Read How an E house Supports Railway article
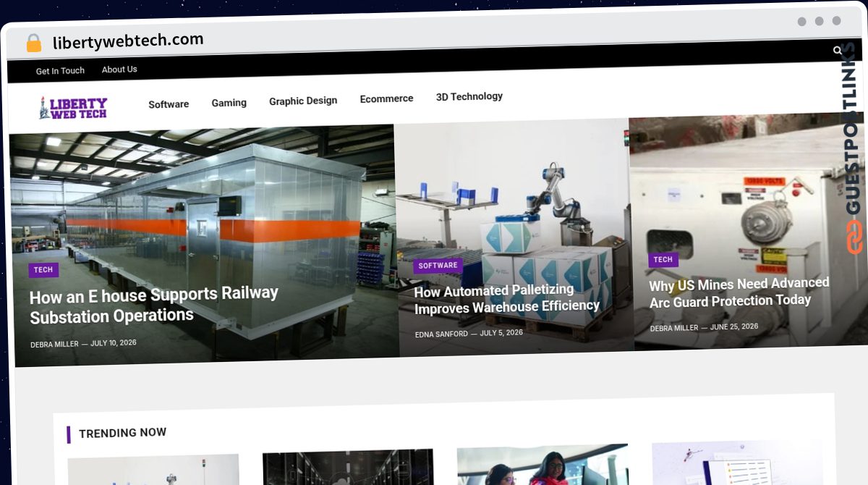Screen dimensions: 868x485 (153, 305)
